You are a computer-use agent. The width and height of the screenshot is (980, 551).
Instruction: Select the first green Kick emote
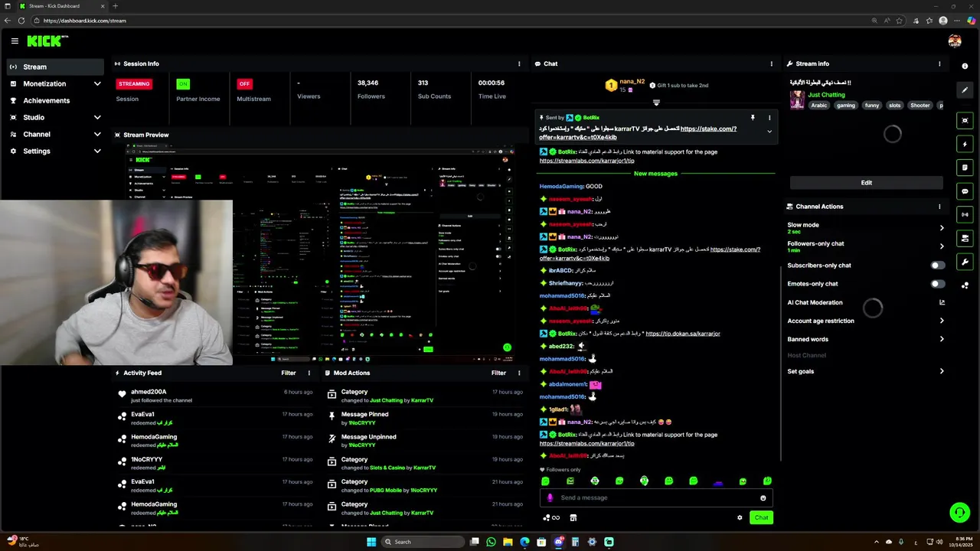[545, 481]
